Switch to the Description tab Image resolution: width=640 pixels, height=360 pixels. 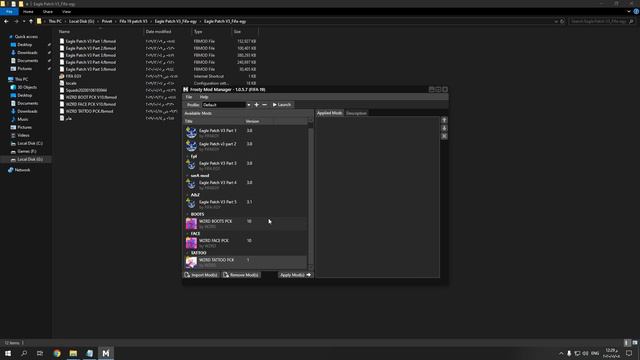pyautogui.click(x=356, y=113)
